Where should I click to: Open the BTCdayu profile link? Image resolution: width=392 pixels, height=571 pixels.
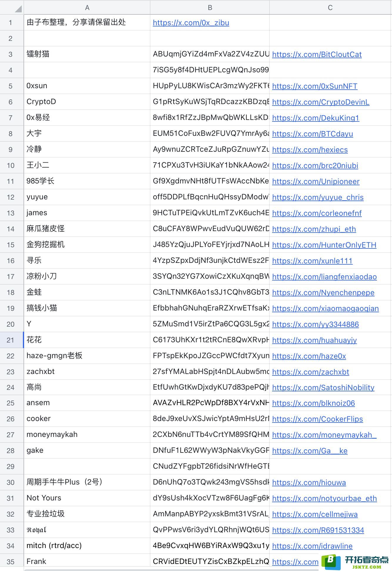(x=312, y=134)
